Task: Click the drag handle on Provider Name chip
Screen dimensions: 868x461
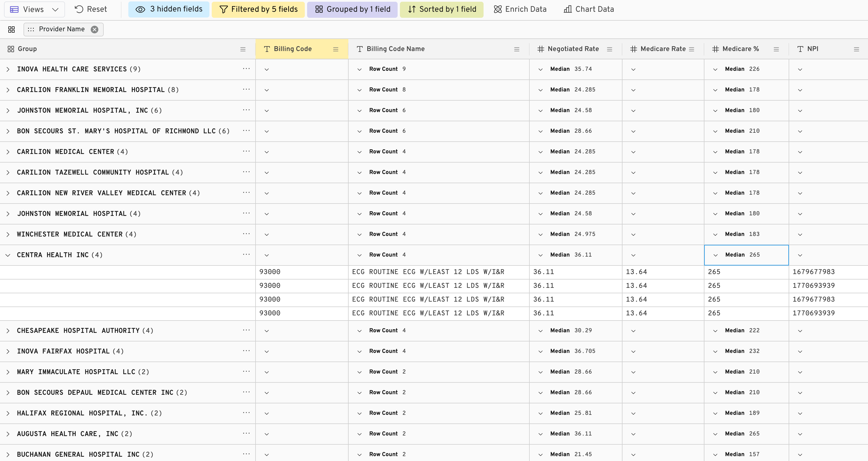Action: pyautogui.click(x=31, y=29)
